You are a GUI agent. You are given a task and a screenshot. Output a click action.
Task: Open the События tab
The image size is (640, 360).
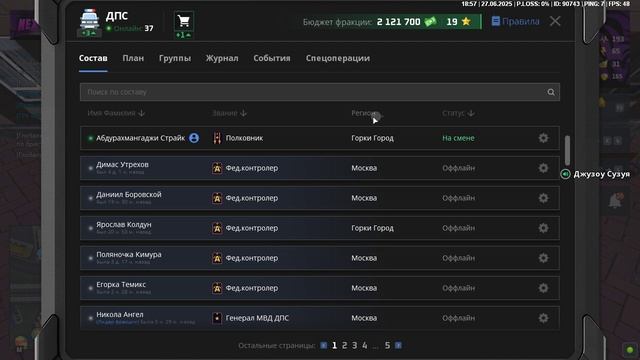pyautogui.click(x=272, y=58)
